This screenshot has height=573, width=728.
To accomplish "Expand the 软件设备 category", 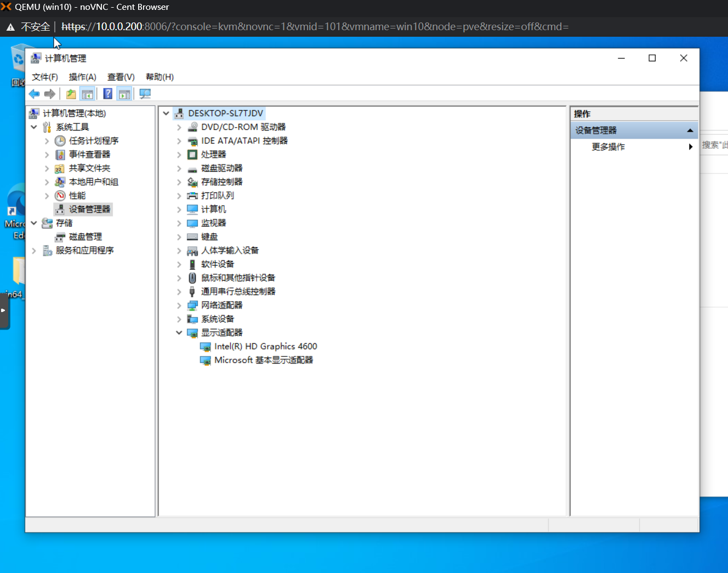I will point(179,264).
